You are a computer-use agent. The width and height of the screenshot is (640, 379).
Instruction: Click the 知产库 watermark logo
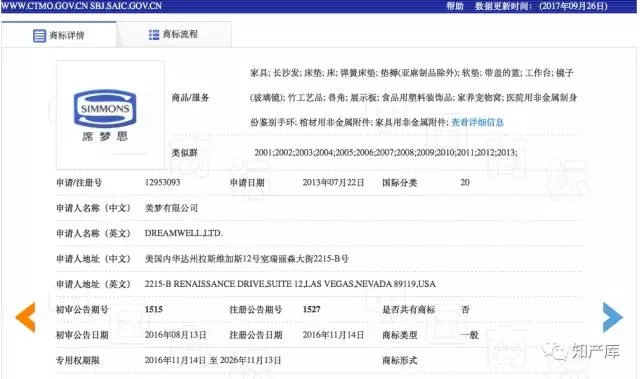[581, 351]
